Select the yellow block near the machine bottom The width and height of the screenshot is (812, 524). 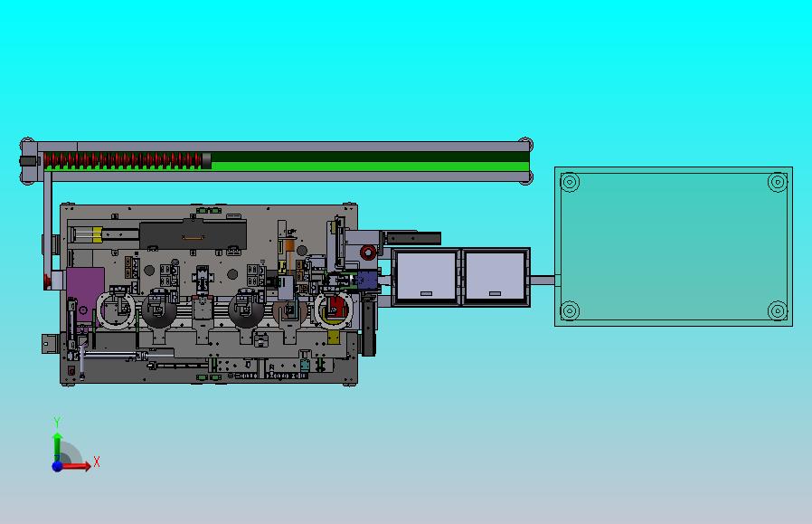point(334,338)
